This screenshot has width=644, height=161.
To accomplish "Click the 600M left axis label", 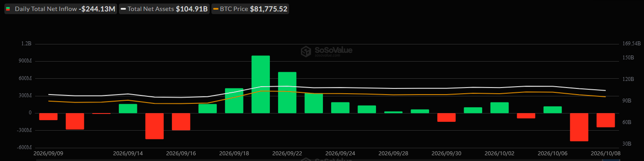I will coord(25,78).
